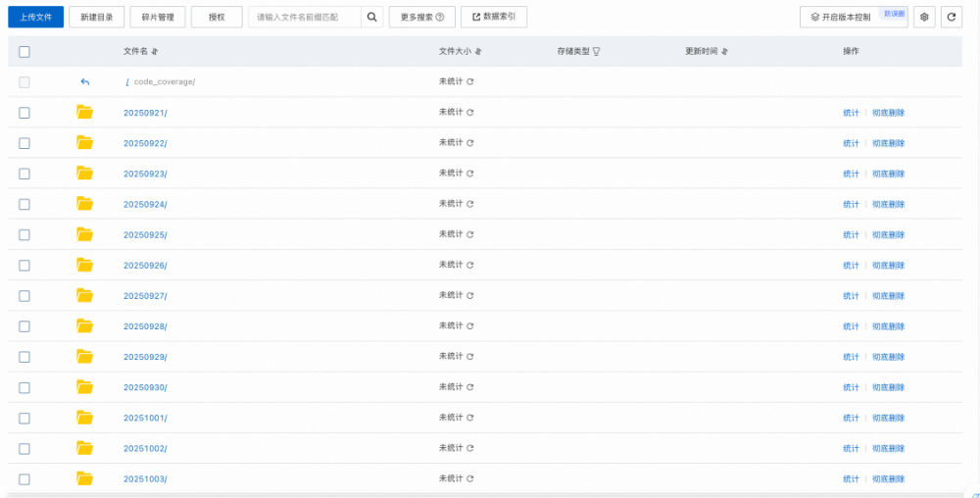This screenshot has height=498, width=980.
Task: Check the box for folder 20250921/
Action: coord(24,113)
